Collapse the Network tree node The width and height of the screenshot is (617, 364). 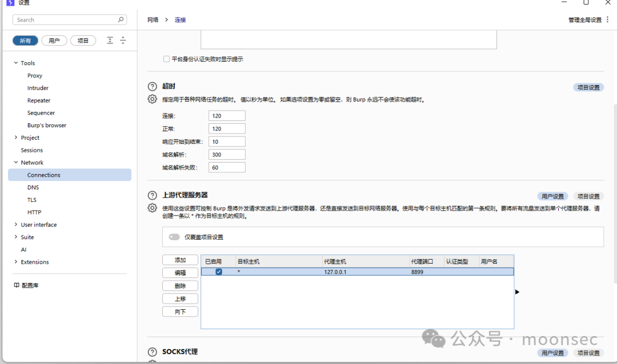[x=16, y=162]
